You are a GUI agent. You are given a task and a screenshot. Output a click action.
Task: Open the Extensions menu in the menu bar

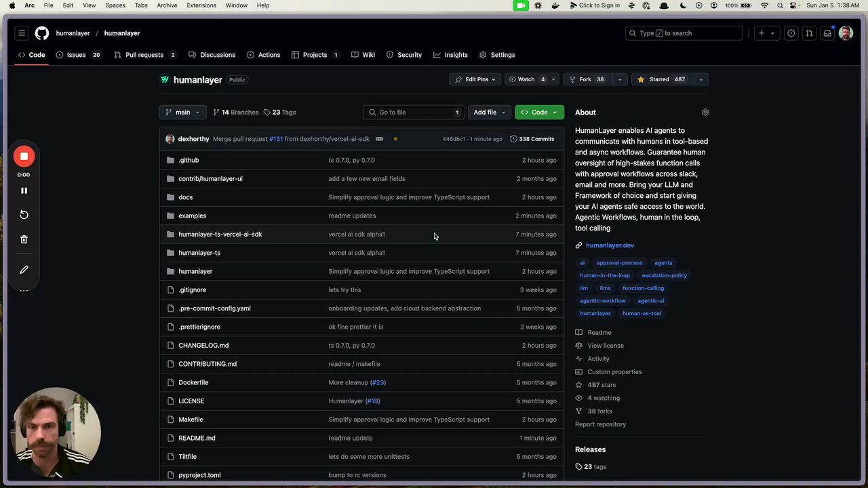pos(201,5)
